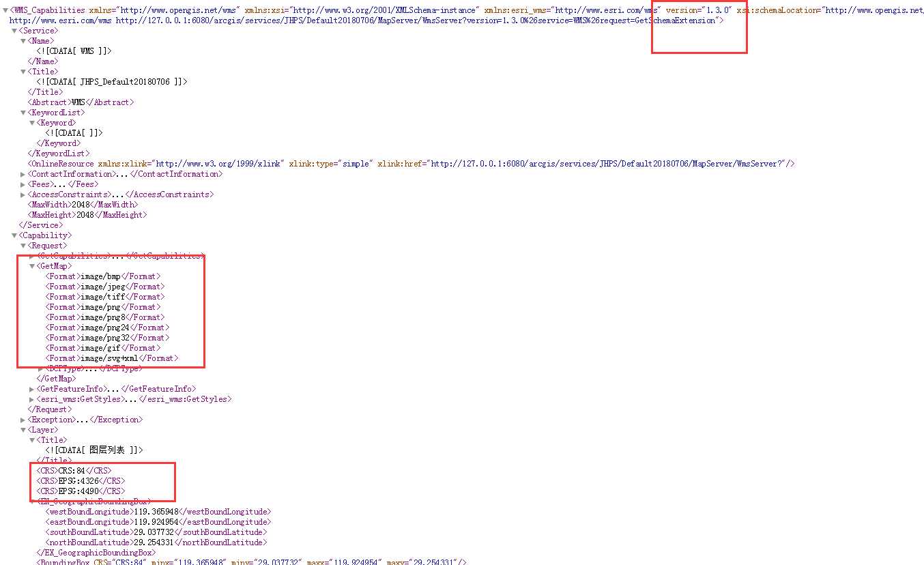Click the image/png Format line
This screenshot has width=924, height=565.
point(103,307)
